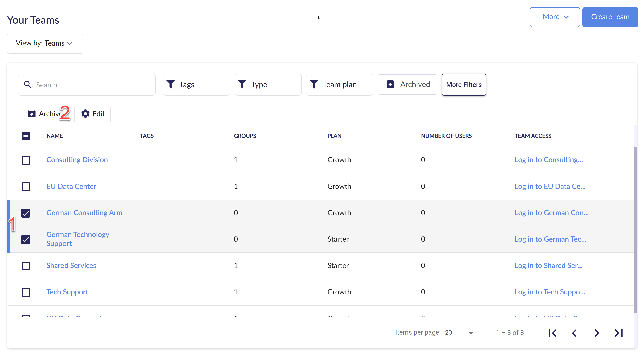Open the EU Data Center team link
The width and height of the screenshot is (644, 360).
coord(71,186)
